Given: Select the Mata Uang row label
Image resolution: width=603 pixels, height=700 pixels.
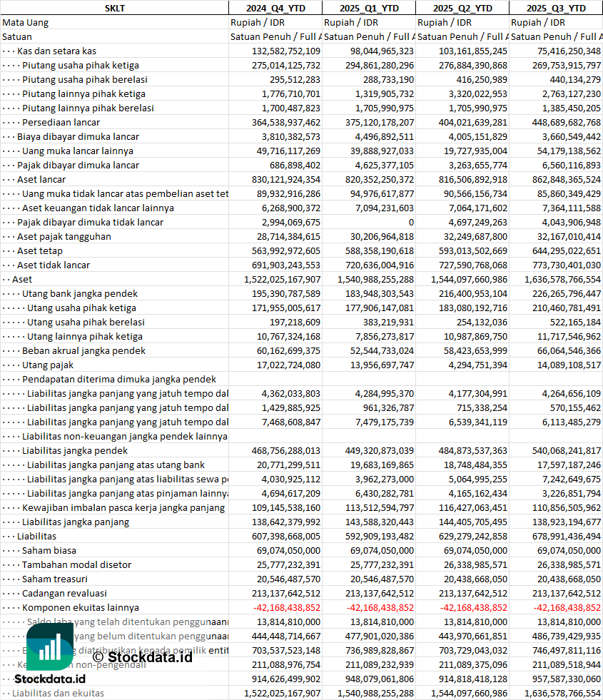Looking at the screenshot, I should pyautogui.click(x=26, y=22).
